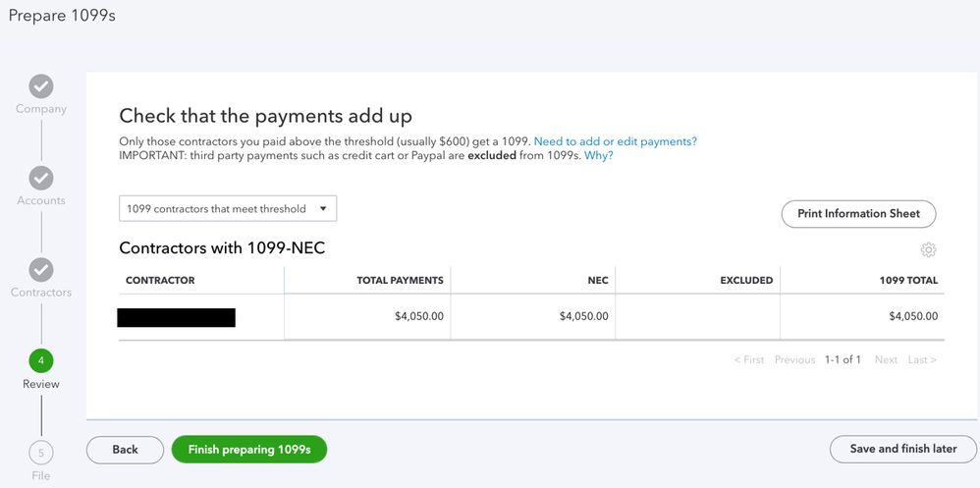The width and height of the screenshot is (980, 488).
Task: Sort by TOTAL PAYMENTS column header
Action: [x=400, y=281]
